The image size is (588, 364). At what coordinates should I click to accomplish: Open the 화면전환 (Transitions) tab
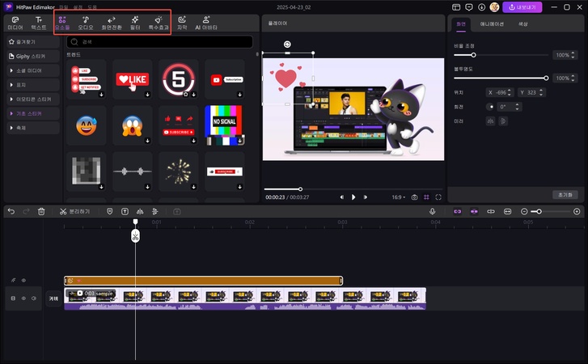point(112,23)
